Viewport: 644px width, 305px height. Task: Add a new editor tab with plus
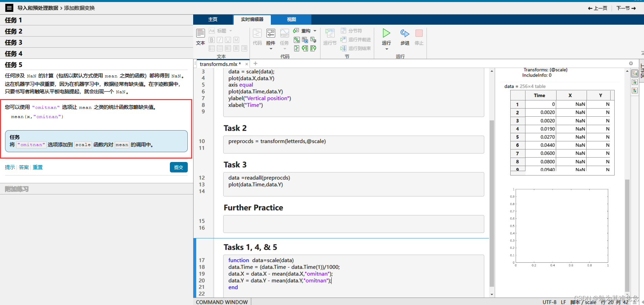click(x=255, y=63)
